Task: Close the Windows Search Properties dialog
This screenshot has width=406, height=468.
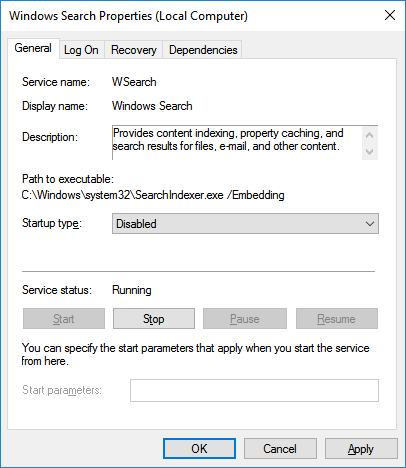Action: pyautogui.click(x=390, y=15)
